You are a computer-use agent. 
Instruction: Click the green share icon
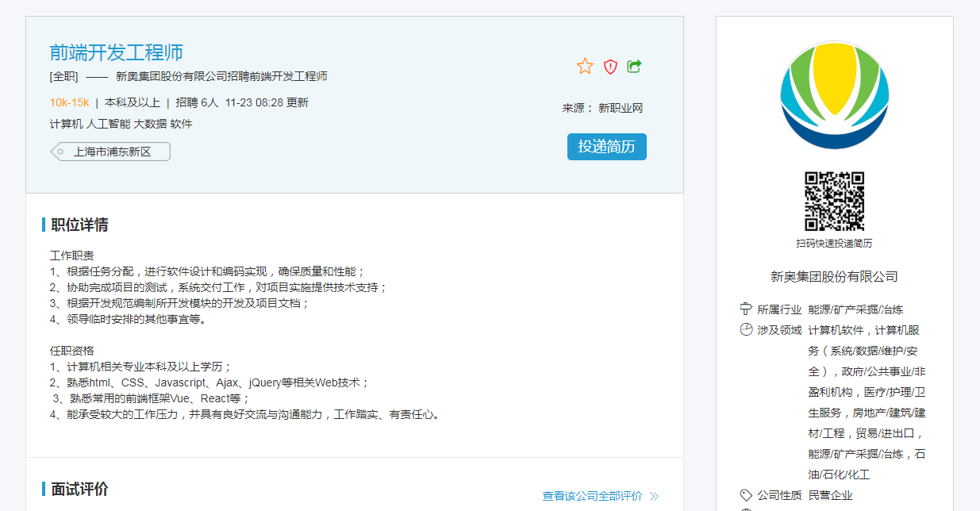[x=634, y=67]
